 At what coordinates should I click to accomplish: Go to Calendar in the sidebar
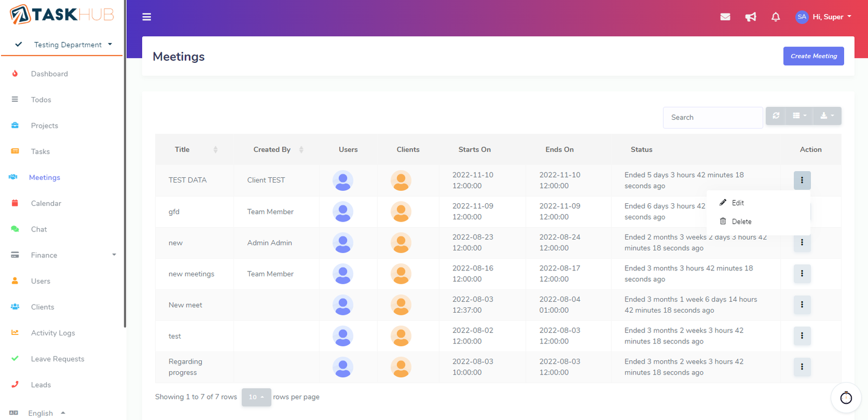[x=46, y=203]
